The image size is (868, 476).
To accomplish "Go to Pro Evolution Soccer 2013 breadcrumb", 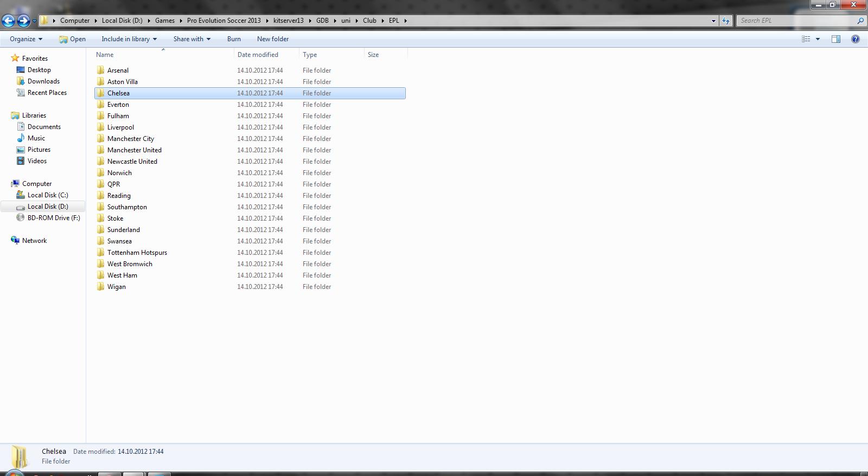I will [224, 21].
